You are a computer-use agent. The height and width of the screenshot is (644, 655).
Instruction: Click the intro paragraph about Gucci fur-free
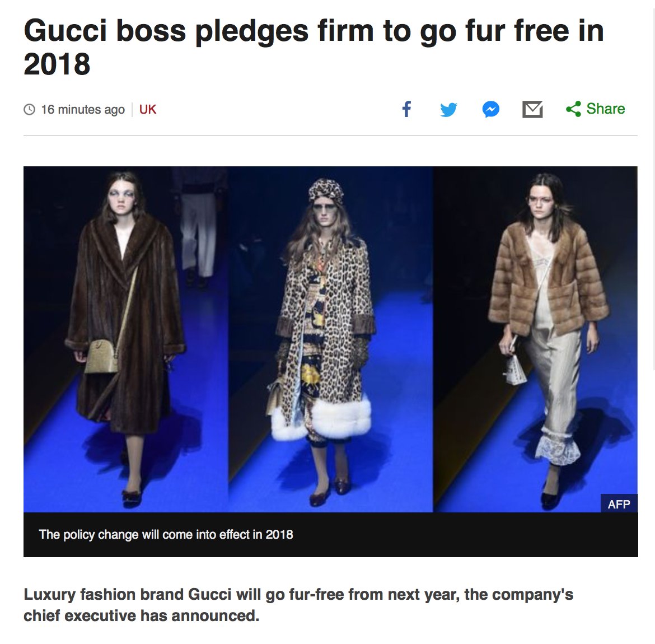298,605
